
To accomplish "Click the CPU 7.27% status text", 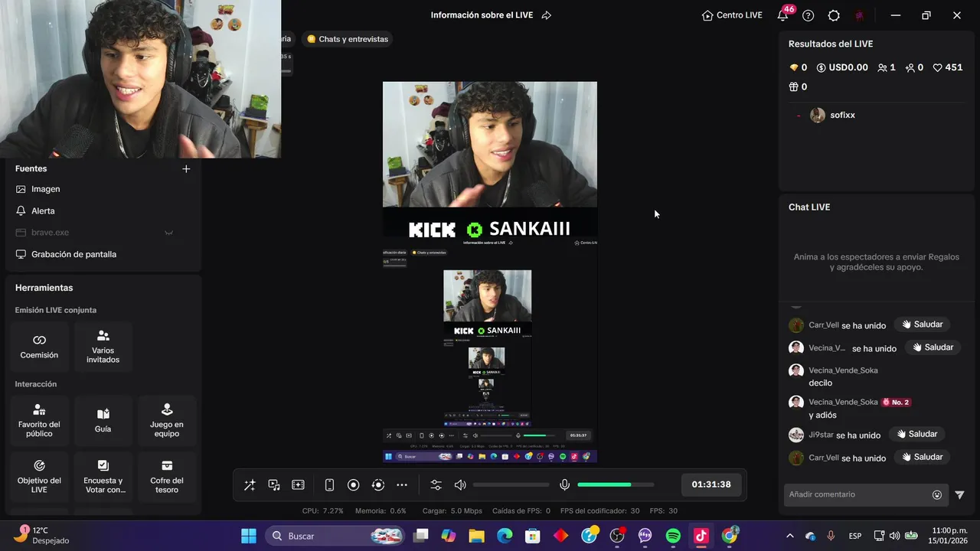I will click(x=322, y=511).
